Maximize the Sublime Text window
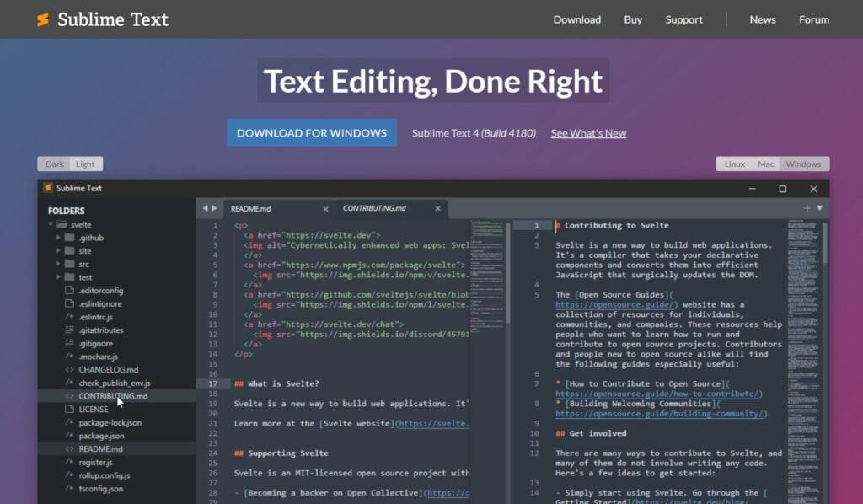863x504 pixels. pyautogui.click(x=783, y=189)
